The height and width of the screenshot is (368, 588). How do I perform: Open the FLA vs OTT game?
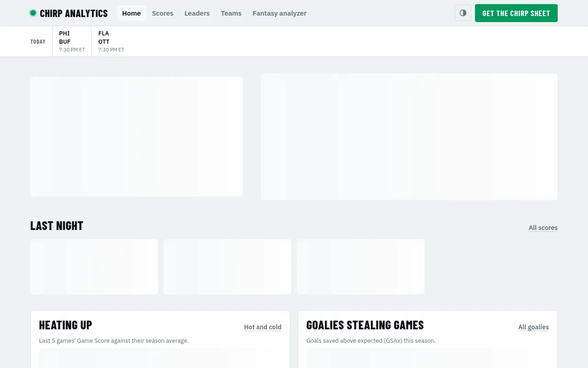tap(111, 41)
